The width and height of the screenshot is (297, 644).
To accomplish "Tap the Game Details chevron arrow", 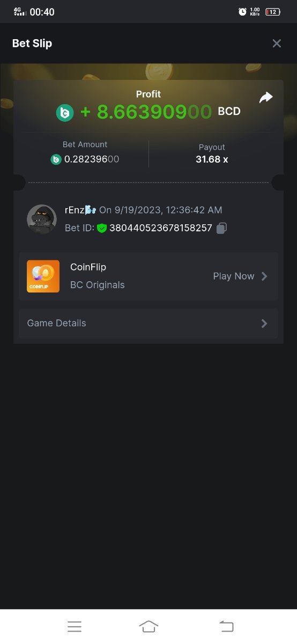I will (264, 323).
